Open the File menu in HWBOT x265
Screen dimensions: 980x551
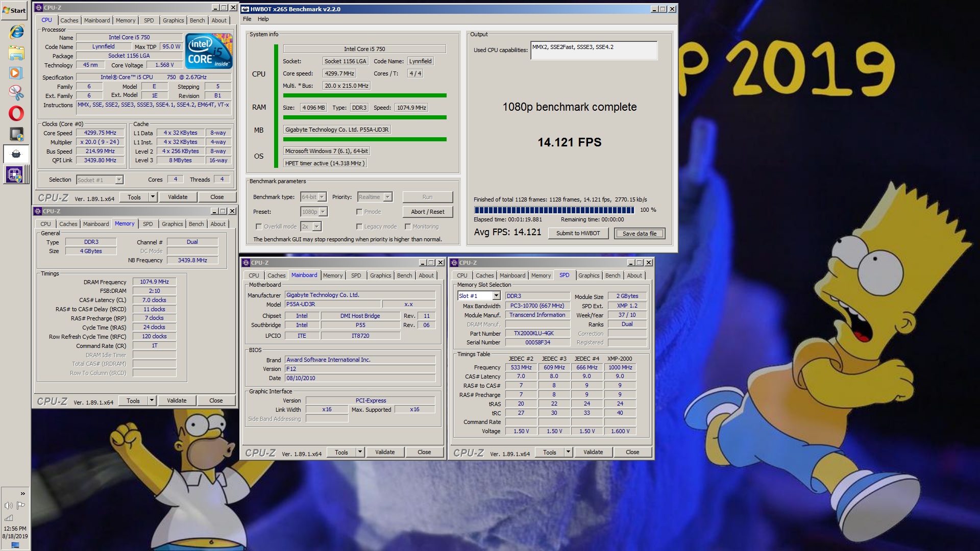pyautogui.click(x=247, y=19)
